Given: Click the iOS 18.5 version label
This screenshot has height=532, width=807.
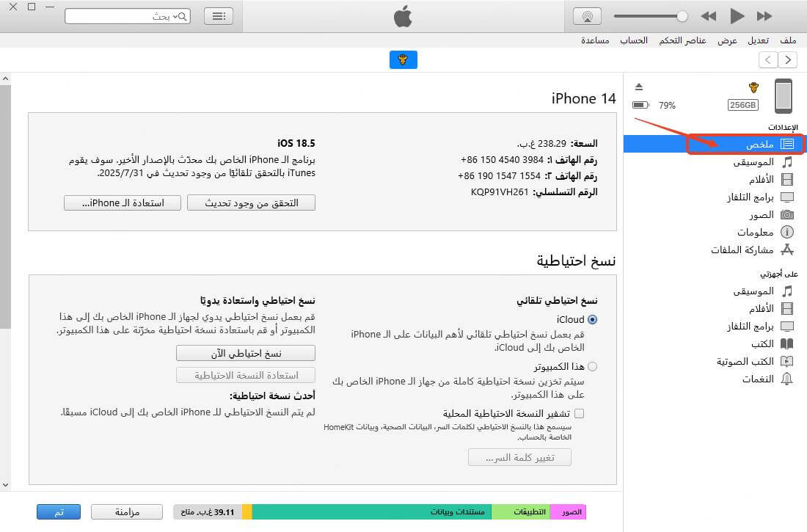Looking at the screenshot, I should point(296,143).
